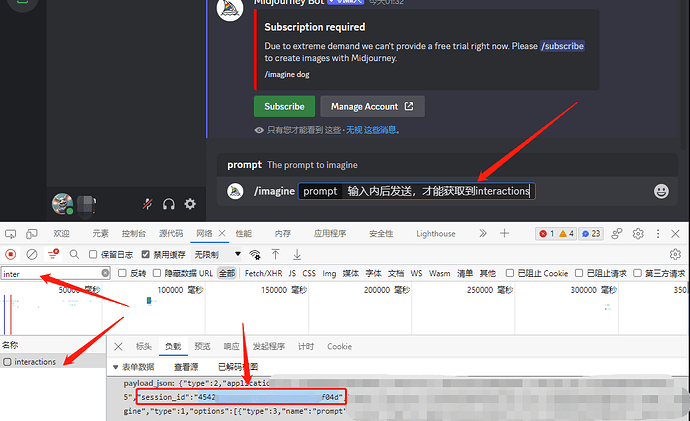
Task: Select the JS filter type
Action: click(x=292, y=273)
